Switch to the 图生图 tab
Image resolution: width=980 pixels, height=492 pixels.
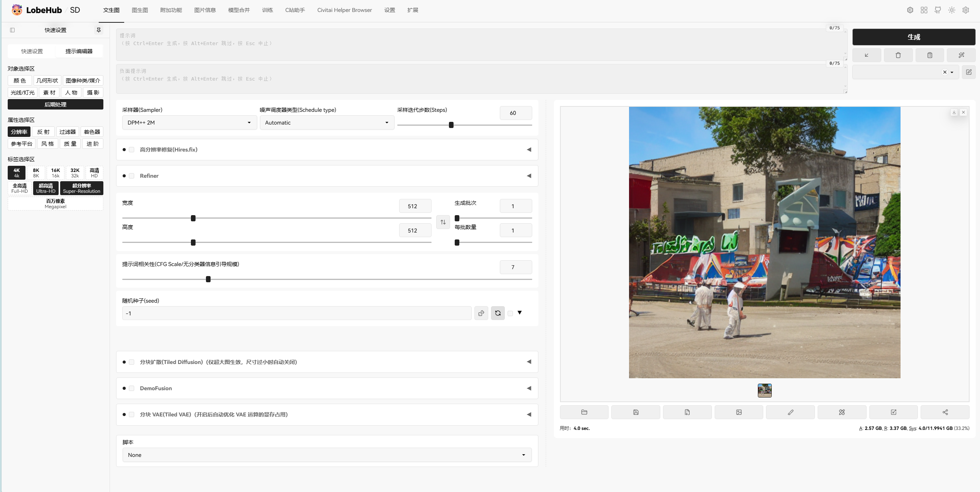pyautogui.click(x=140, y=10)
